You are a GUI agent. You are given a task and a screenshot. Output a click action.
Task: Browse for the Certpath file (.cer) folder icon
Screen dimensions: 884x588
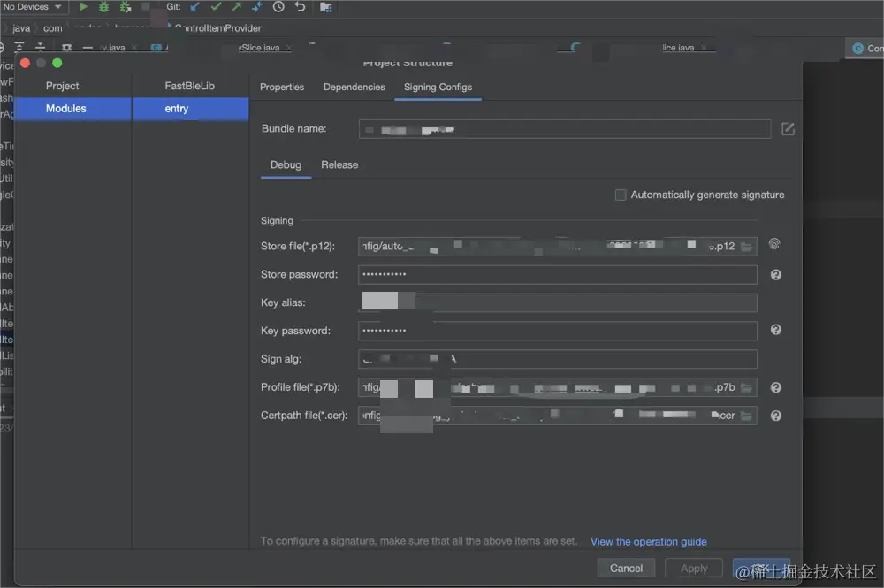click(747, 416)
